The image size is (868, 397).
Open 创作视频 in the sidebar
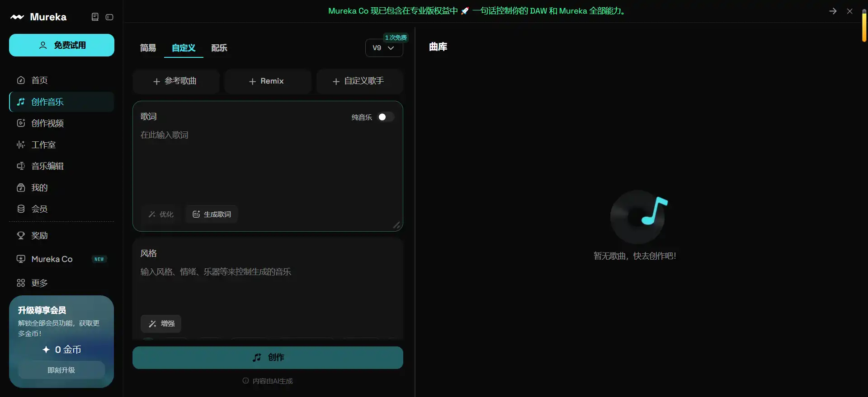click(61, 123)
